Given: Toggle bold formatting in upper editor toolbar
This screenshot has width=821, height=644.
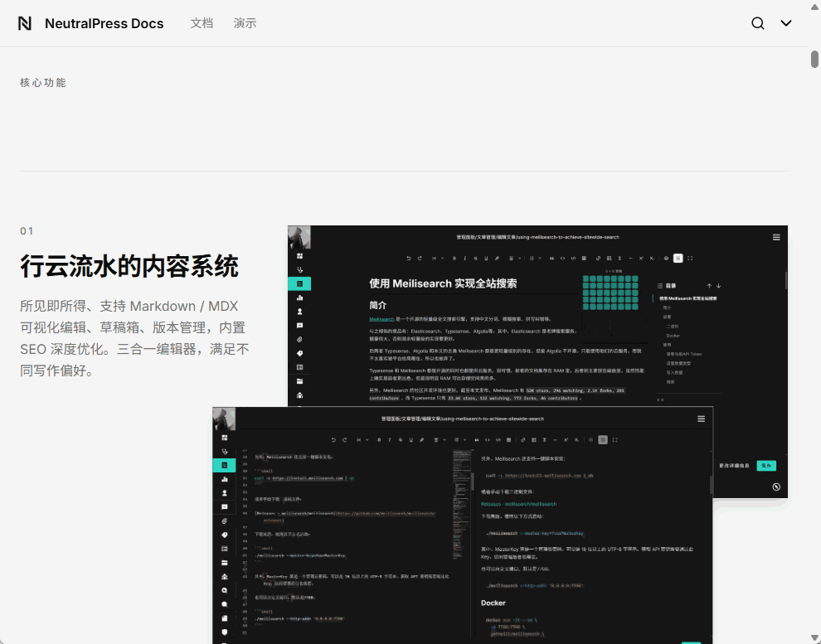Looking at the screenshot, I should (x=454, y=258).
